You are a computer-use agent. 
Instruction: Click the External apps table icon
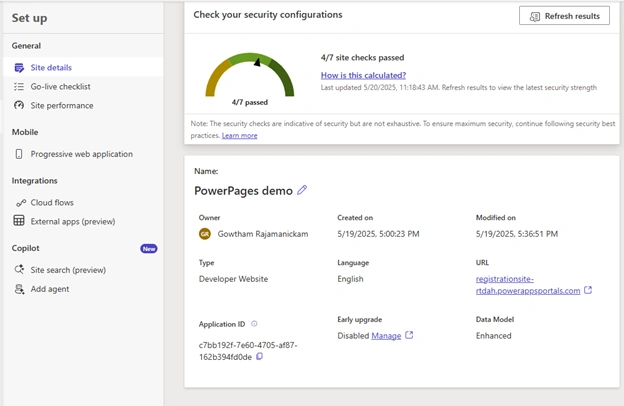click(x=19, y=221)
